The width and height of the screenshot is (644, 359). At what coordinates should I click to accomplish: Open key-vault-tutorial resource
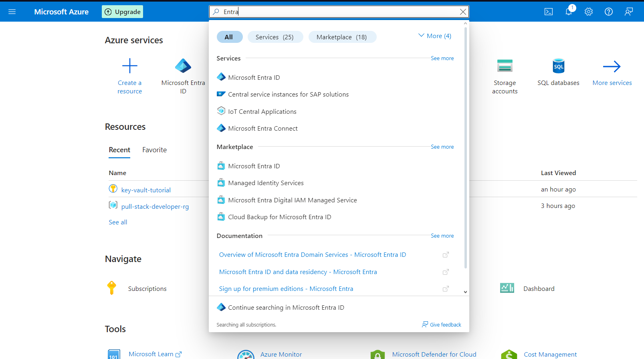tap(146, 190)
